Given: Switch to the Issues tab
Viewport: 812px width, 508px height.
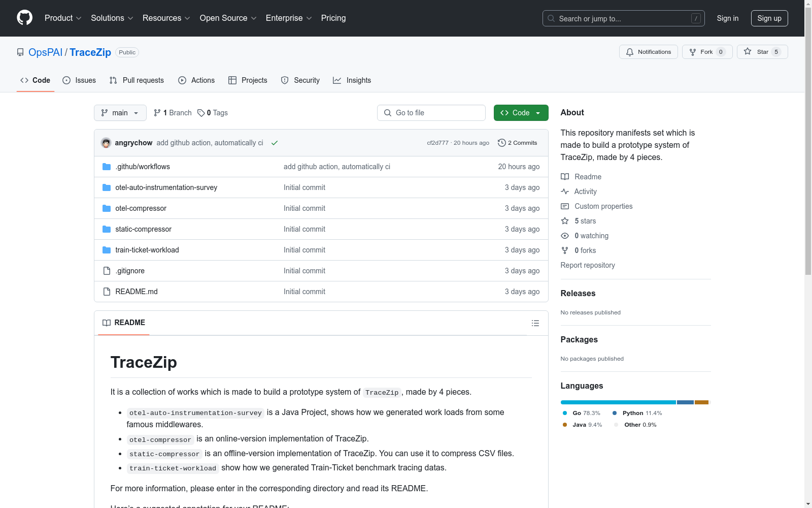Looking at the screenshot, I should click(x=79, y=80).
